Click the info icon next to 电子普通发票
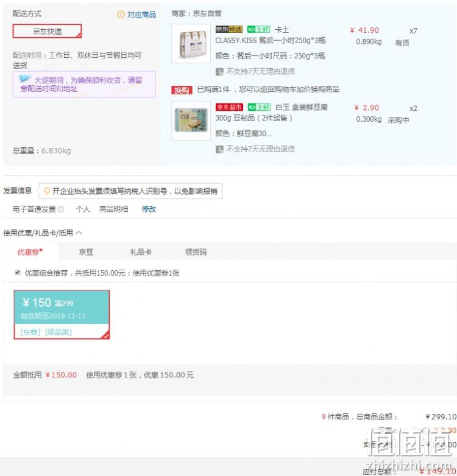457x476 pixels. [x=61, y=209]
